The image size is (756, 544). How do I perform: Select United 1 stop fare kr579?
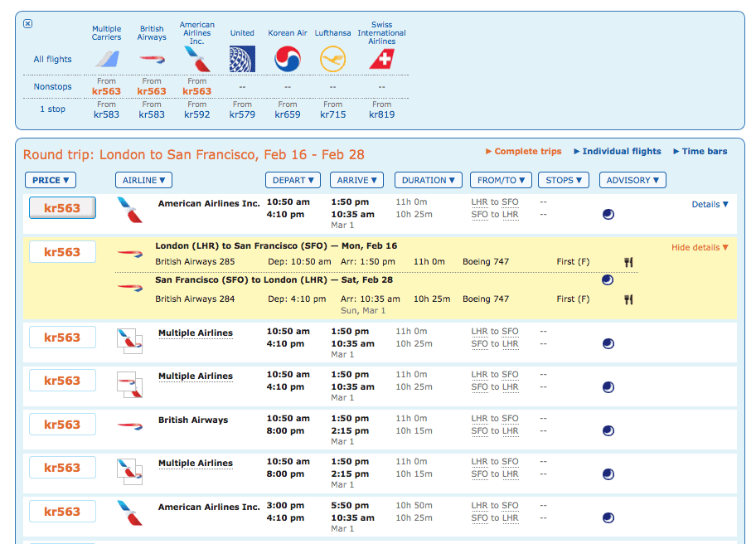coord(242,114)
